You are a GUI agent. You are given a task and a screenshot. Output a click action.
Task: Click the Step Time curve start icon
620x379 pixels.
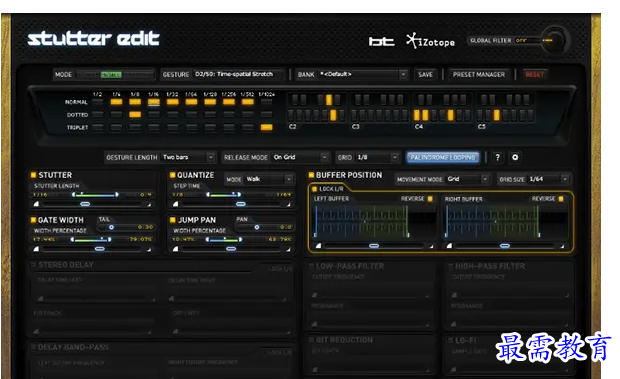(x=176, y=204)
